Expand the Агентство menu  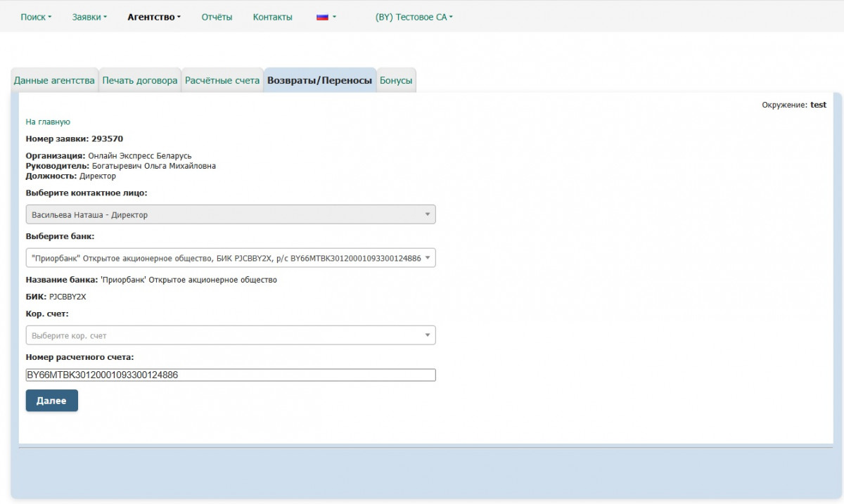point(154,17)
